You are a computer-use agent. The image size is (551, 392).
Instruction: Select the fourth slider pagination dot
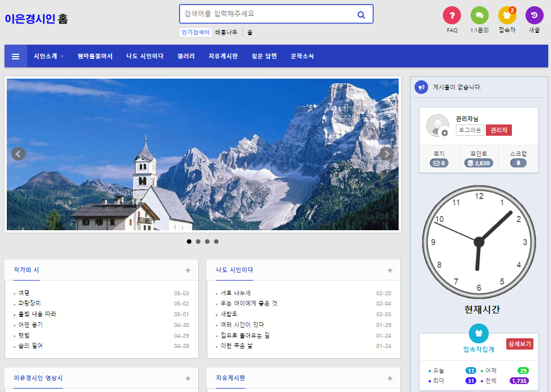216,242
